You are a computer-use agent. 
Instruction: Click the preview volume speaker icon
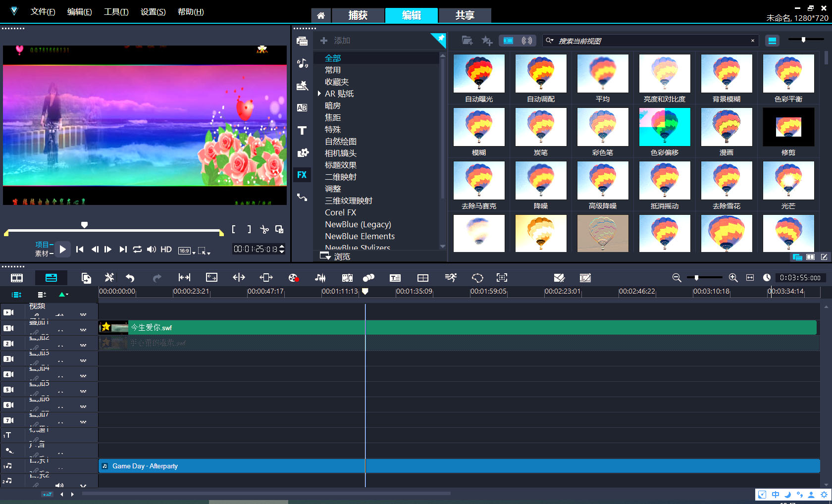152,250
